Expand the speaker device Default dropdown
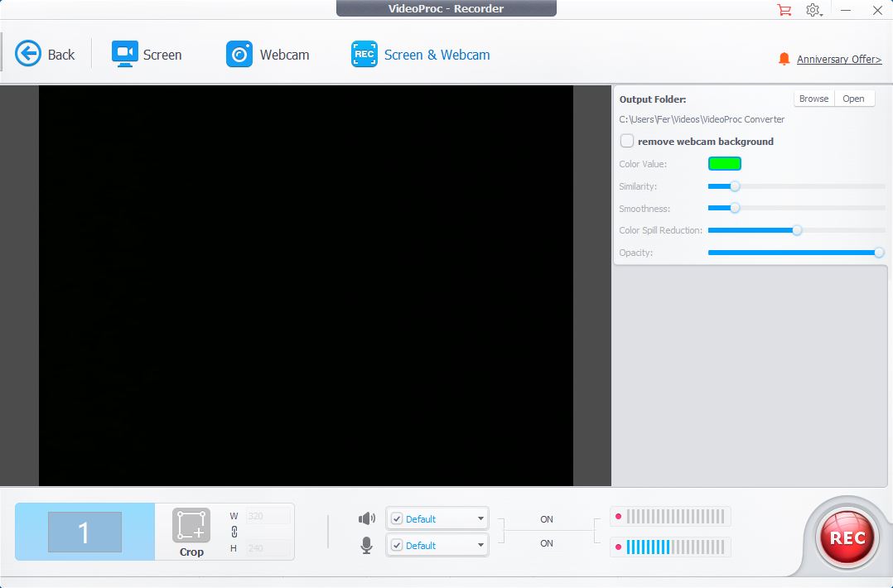Screen dimensions: 893x588 coord(480,518)
